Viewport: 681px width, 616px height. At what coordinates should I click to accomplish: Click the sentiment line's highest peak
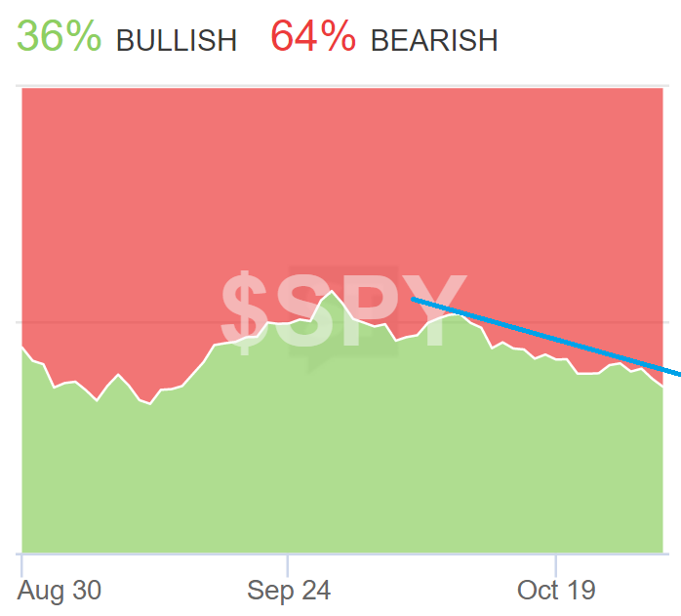tap(332, 291)
